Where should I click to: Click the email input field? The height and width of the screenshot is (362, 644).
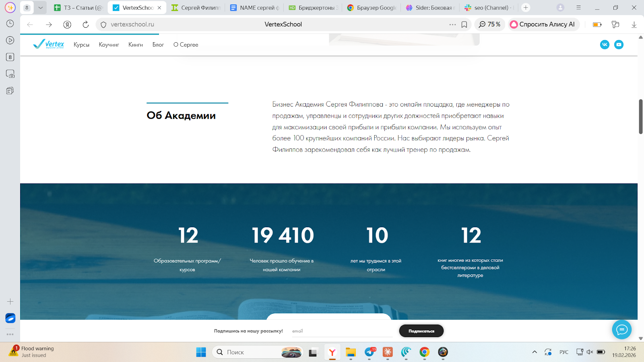[x=341, y=331]
